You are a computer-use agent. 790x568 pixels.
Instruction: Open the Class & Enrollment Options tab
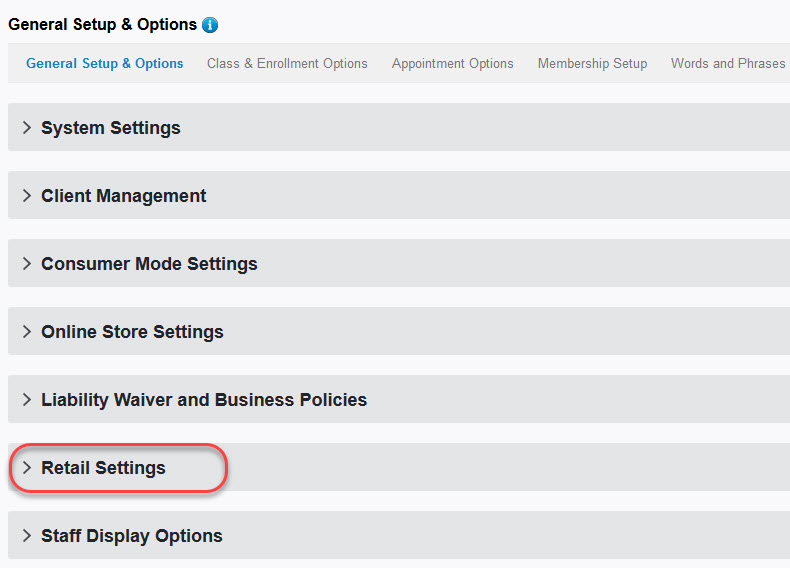click(287, 63)
